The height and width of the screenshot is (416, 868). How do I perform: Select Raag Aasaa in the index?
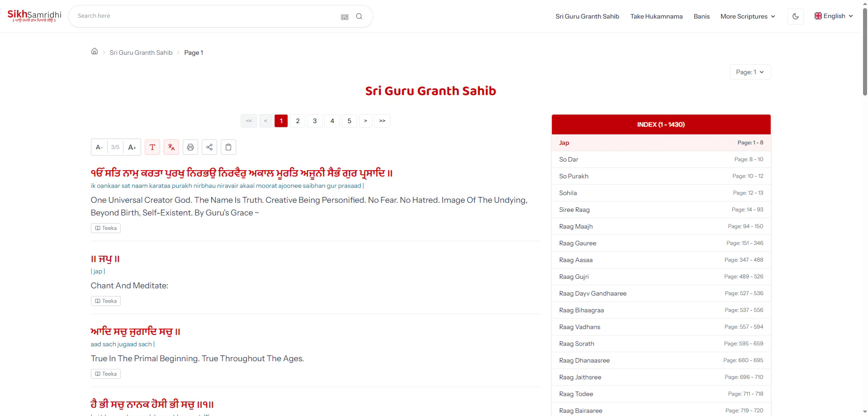(x=661, y=260)
